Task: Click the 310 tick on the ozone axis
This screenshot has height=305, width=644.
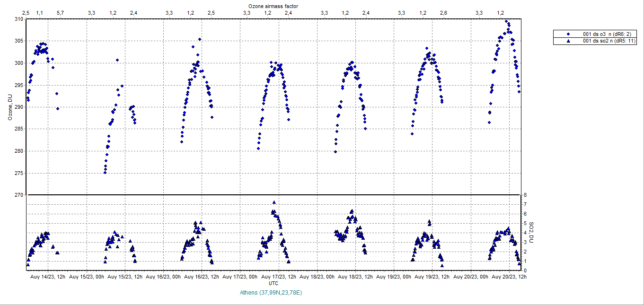Action: [18, 19]
